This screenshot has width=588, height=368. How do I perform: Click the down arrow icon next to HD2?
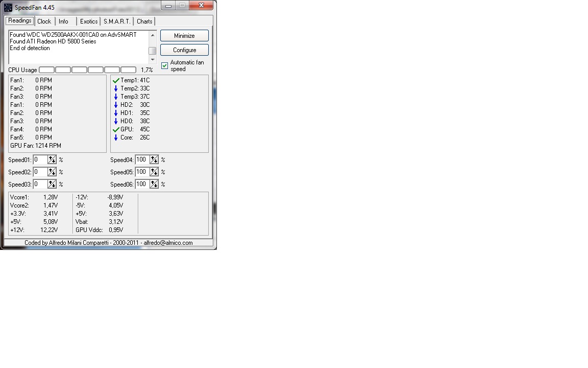(x=116, y=105)
